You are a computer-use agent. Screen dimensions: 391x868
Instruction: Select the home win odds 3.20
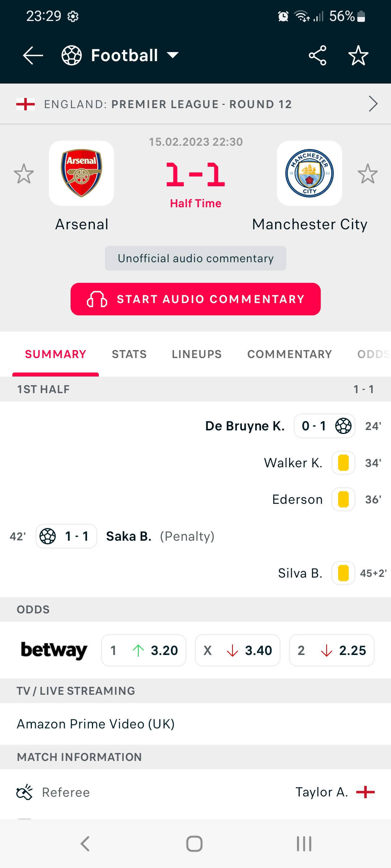(x=144, y=650)
